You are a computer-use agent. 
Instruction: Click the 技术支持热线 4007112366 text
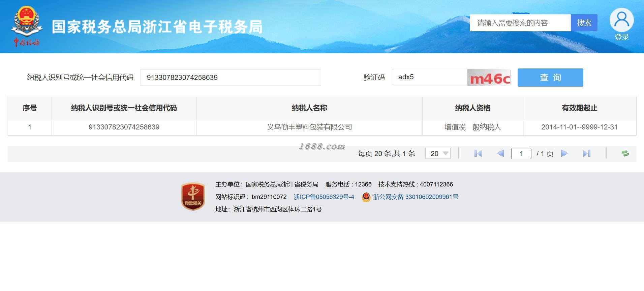(x=416, y=184)
